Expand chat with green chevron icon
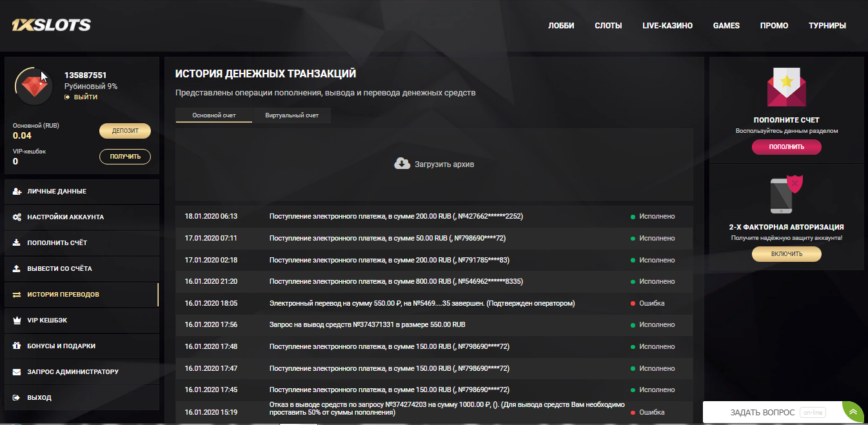 coord(853,412)
